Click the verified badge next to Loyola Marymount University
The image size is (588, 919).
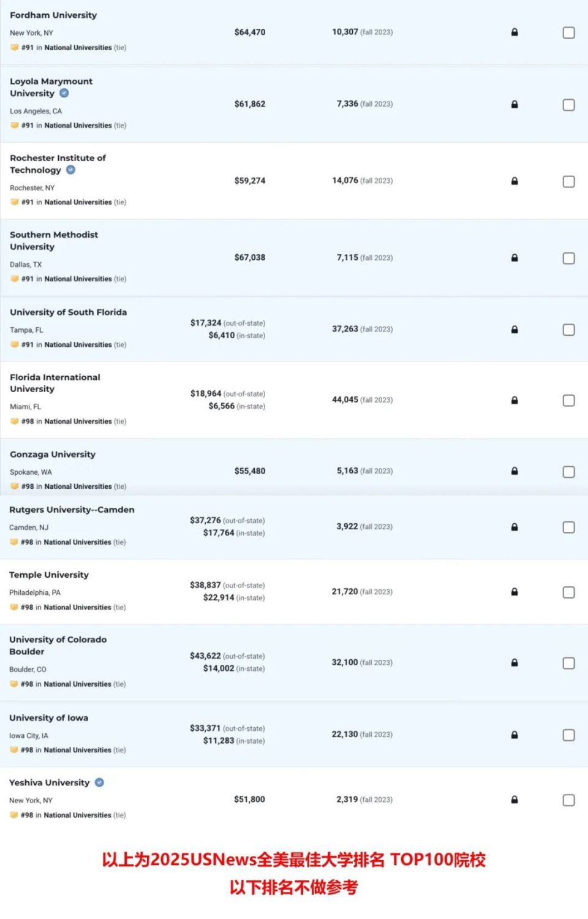(65, 94)
